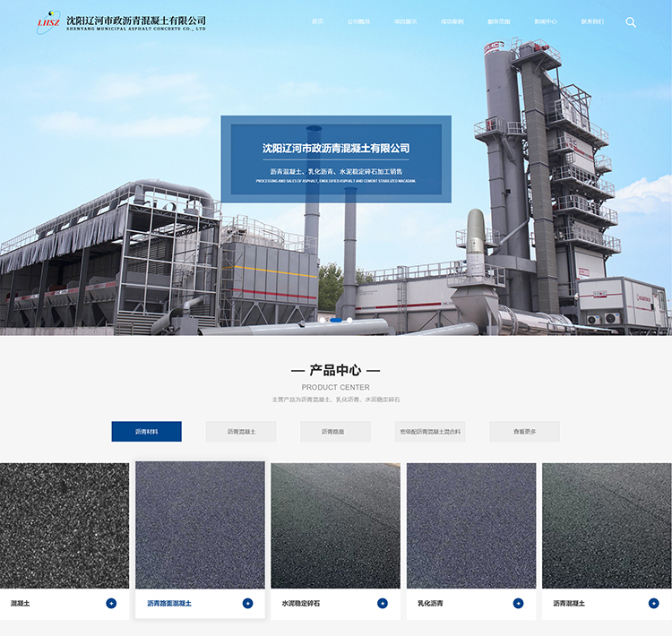Click plus icon on 水泥稳定碎石 card
The height and width of the screenshot is (636, 672).
[x=383, y=603]
